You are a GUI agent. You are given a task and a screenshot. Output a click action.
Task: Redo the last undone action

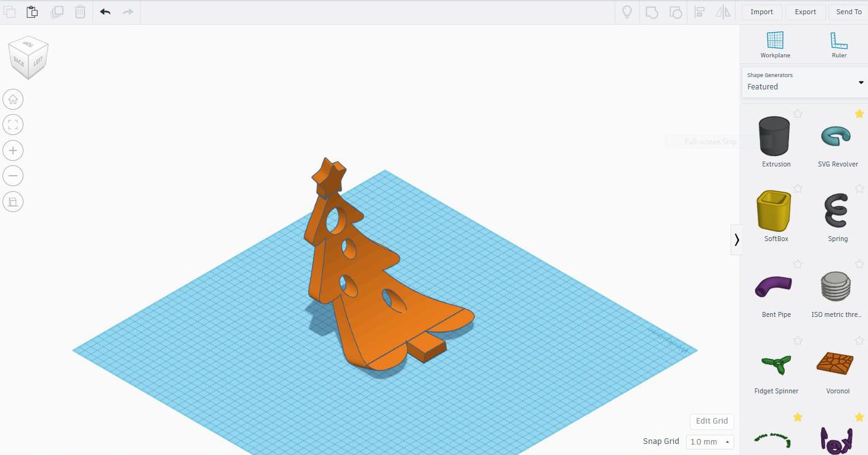click(x=128, y=12)
